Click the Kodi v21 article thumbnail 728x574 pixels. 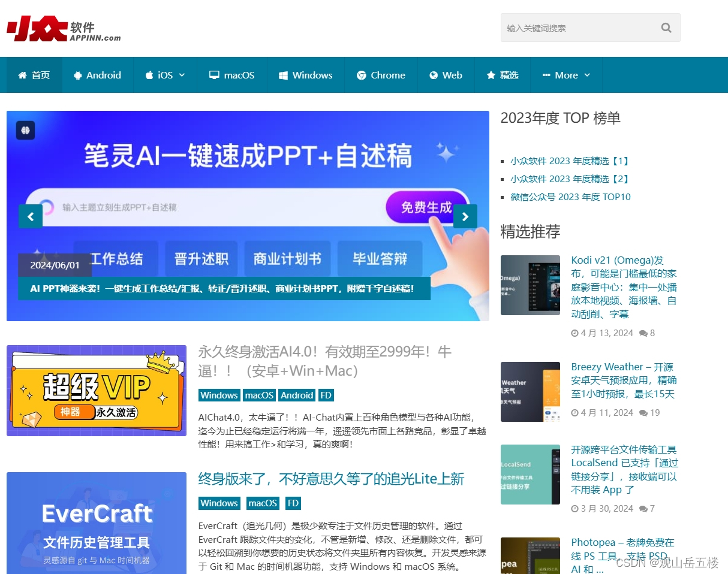[530, 285]
